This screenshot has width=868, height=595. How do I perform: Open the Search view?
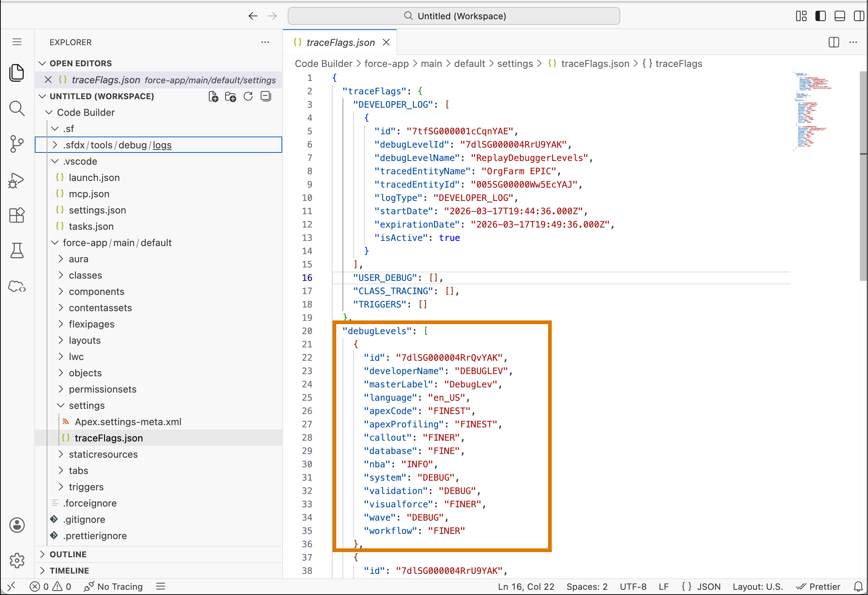[x=17, y=109]
